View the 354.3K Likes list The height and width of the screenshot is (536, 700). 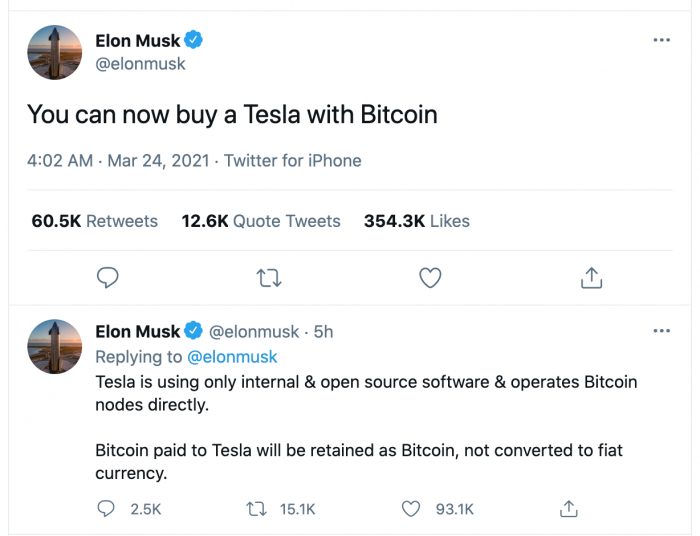[417, 221]
